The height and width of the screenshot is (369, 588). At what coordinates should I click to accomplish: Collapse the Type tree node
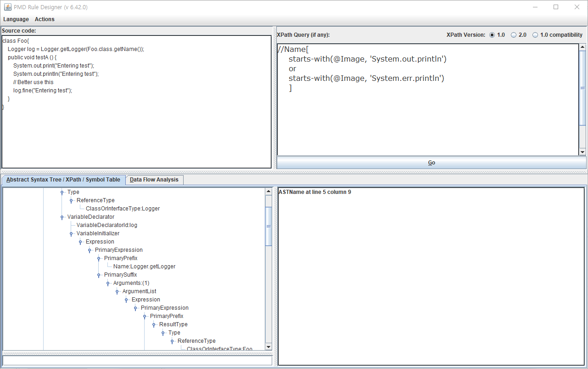click(62, 193)
